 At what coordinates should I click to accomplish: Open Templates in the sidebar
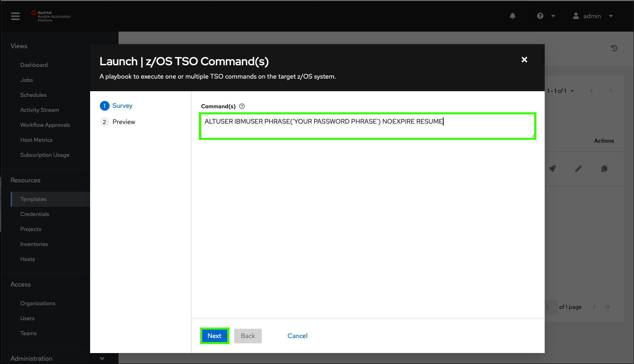[33, 199]
